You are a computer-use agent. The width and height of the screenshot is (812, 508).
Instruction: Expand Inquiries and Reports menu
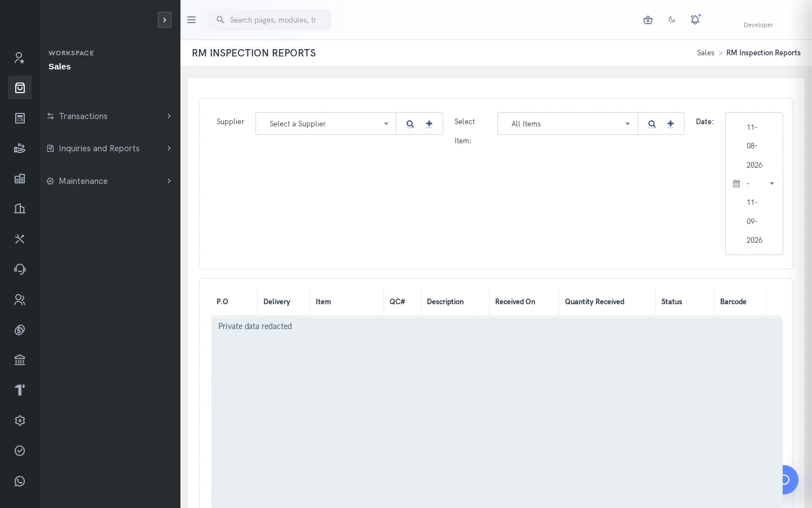(109, 148)
